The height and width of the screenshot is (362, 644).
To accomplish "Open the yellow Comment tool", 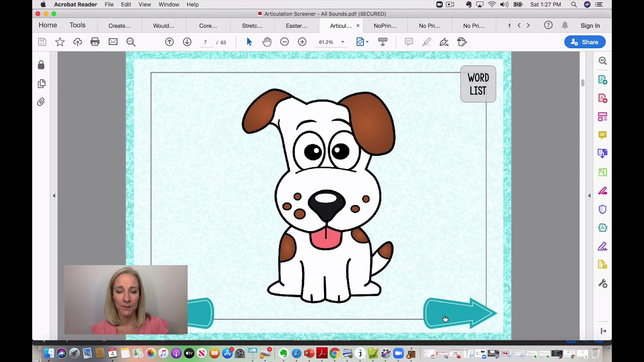I will pyautogui.click(x=603, y=135).
